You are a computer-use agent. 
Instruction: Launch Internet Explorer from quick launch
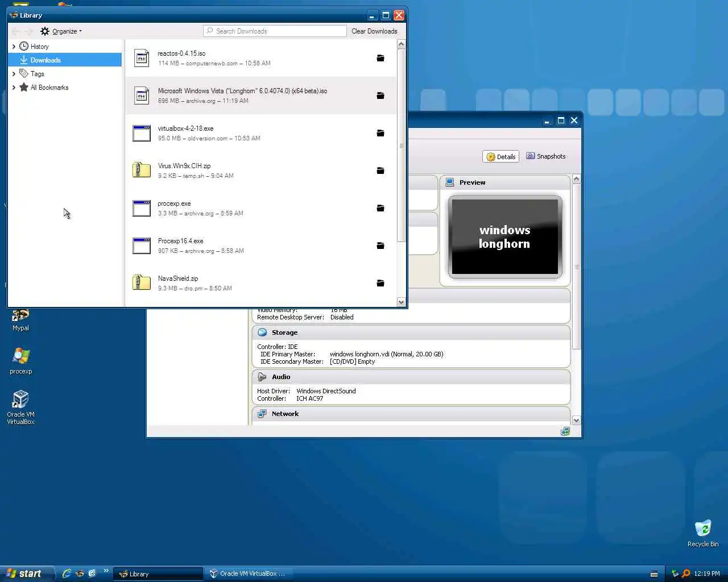[x=67, y=573]
